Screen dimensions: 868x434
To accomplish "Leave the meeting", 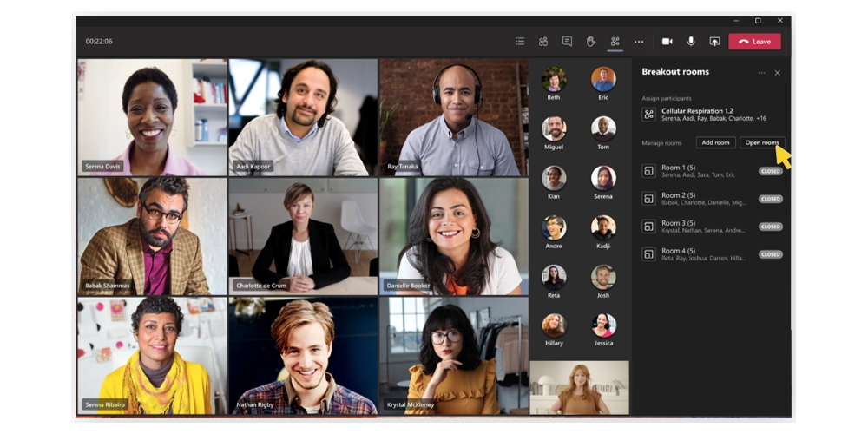I will 754,42.
